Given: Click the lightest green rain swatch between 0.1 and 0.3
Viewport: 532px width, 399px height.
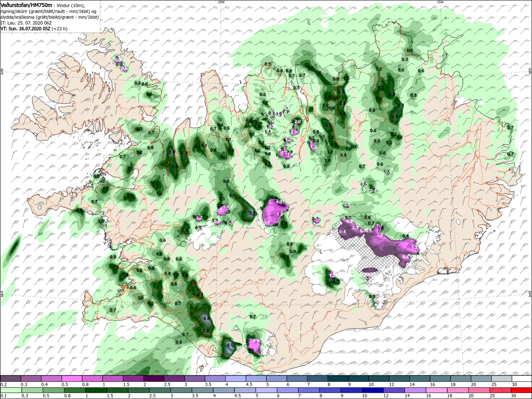Looking at the screenshot, I should (11, 390).
